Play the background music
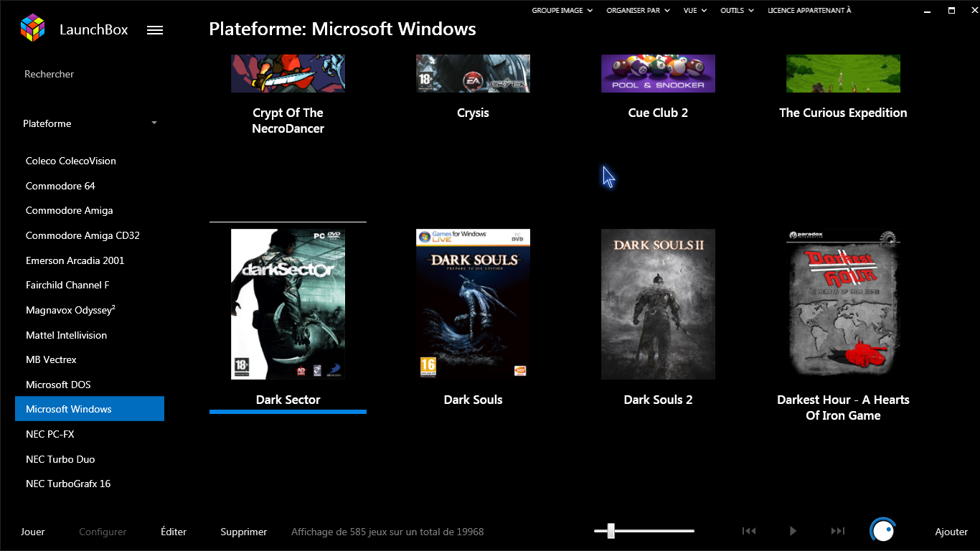The height and width of the screenshot is (551, 980). tap(793, 531)
